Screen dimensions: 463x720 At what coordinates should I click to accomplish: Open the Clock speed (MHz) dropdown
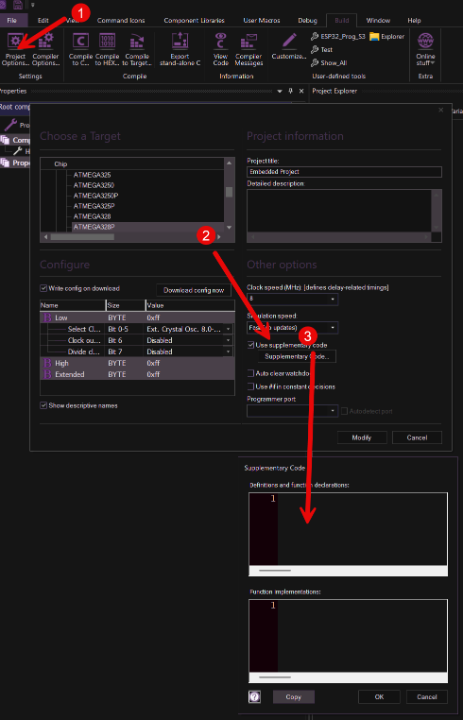[293, 299]
